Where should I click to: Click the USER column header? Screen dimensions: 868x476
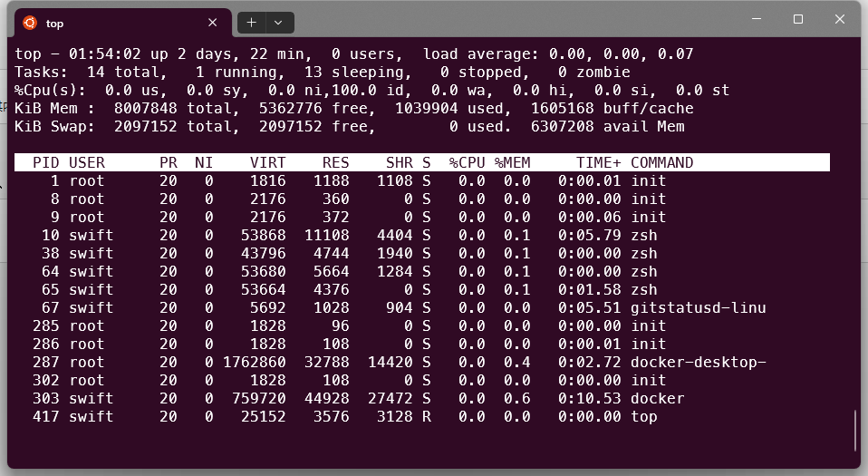[x=87, y=163]
